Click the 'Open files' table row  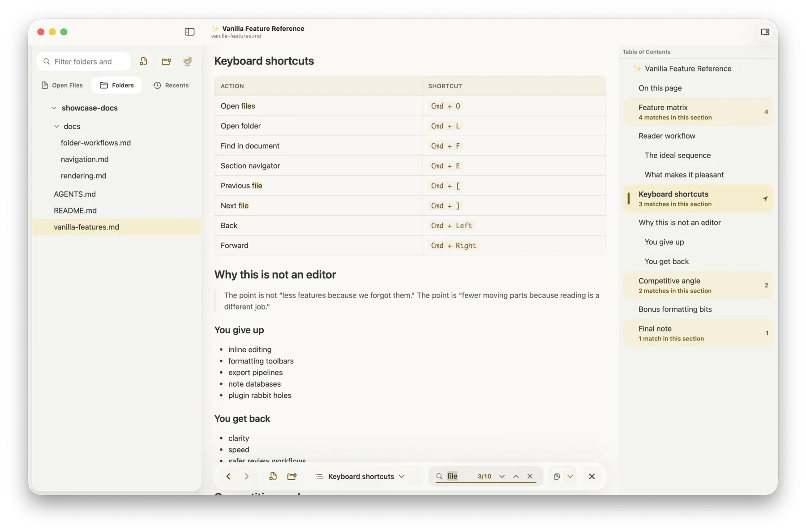point(410,106)
